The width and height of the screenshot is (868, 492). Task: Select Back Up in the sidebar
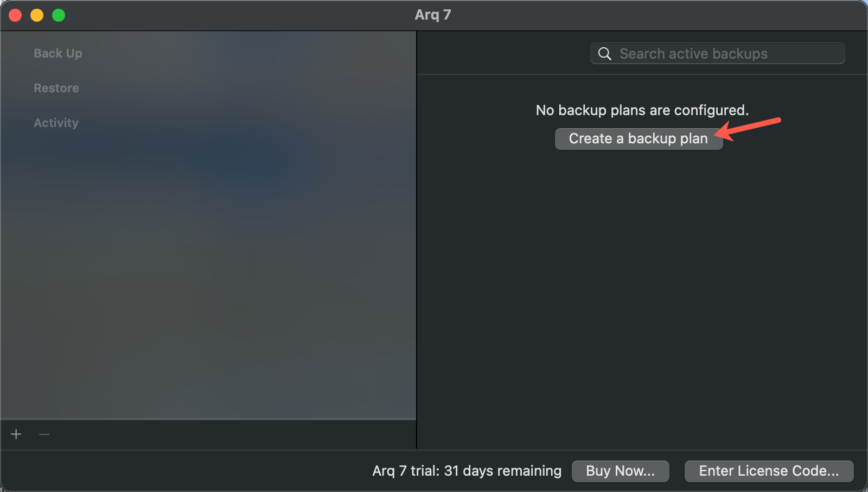click(58, 53)
